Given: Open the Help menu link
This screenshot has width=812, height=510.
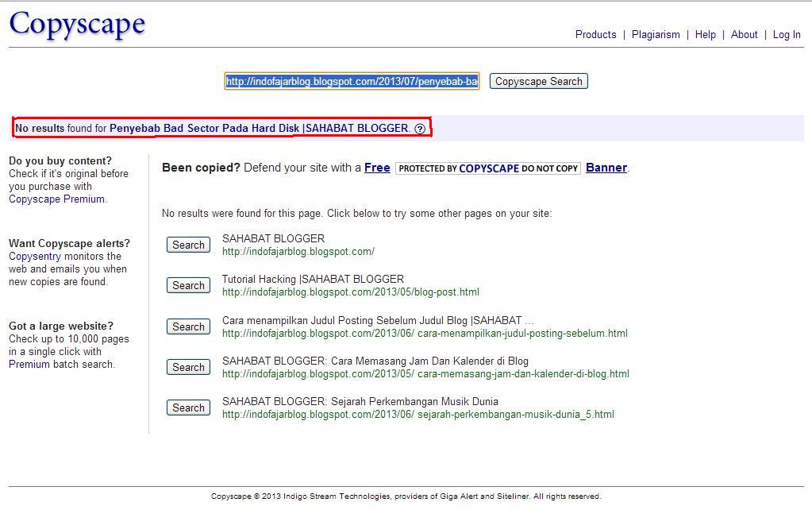Looking at the screenshot, I should tap(706, 34).
